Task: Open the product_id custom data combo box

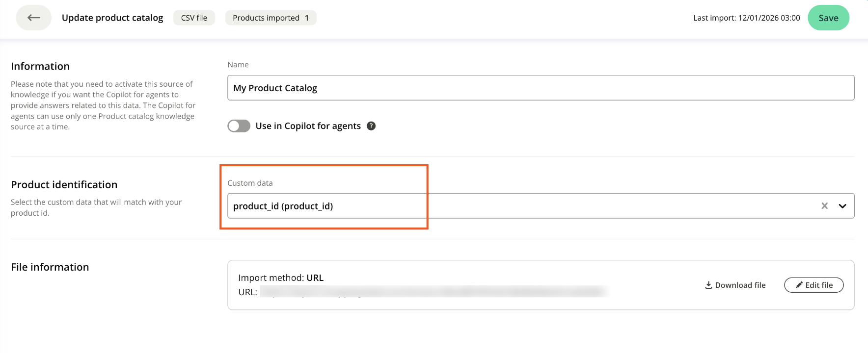Action: point(491,206)
